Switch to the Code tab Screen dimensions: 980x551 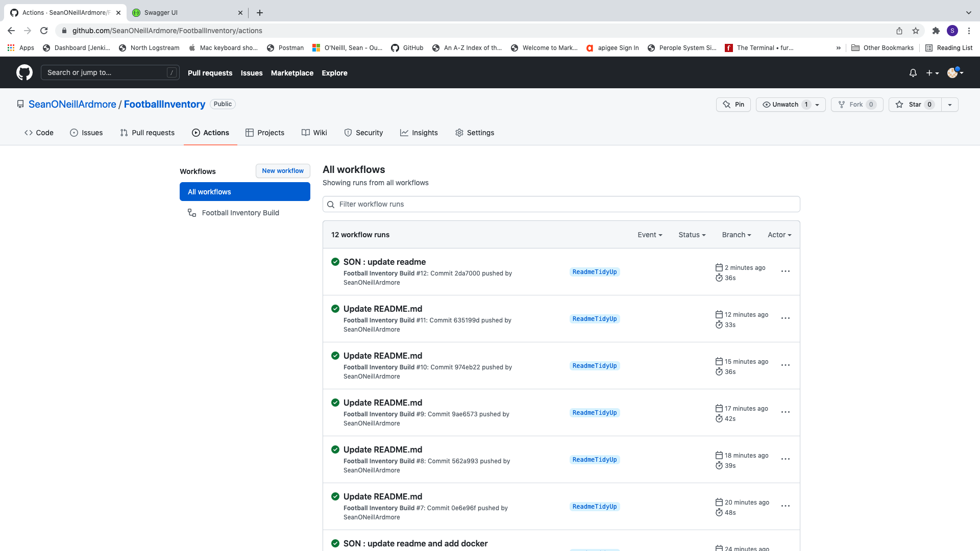click(39, 133)
